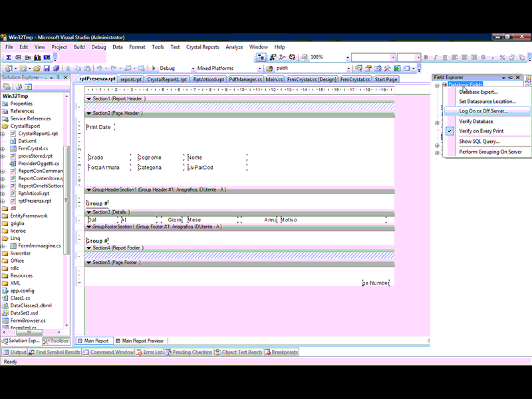This screenshot has height=399, width=532.
Task: Open the Crystal Reports menu
Action: [203, 47]
